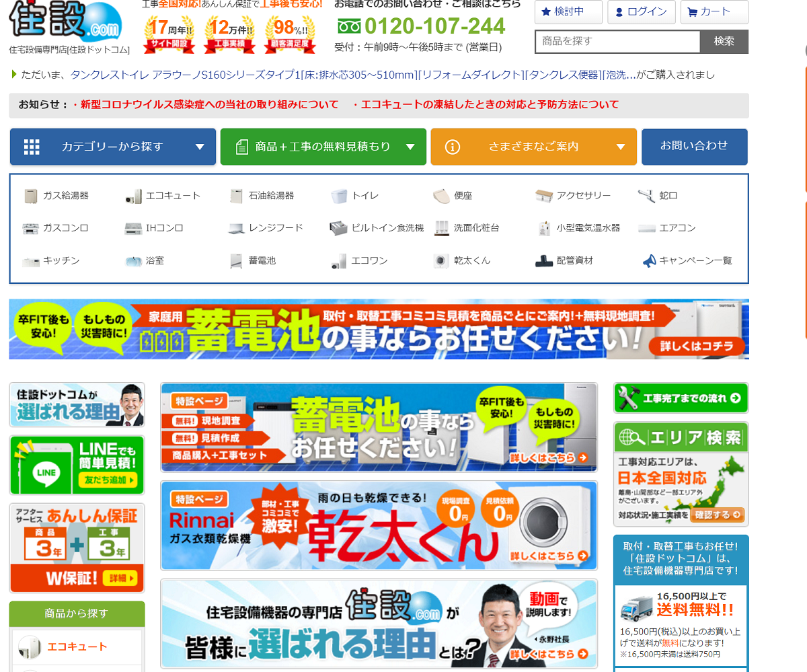Viewport: 807px width, 672px height.
Task: Click the お問い合わせ button
Action: [x=695, y=147]
